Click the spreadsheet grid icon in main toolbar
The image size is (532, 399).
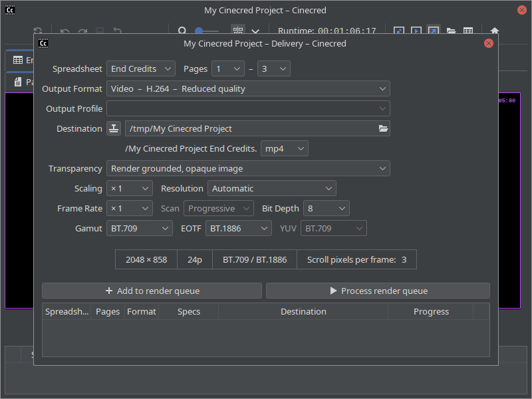click(468, 31)
